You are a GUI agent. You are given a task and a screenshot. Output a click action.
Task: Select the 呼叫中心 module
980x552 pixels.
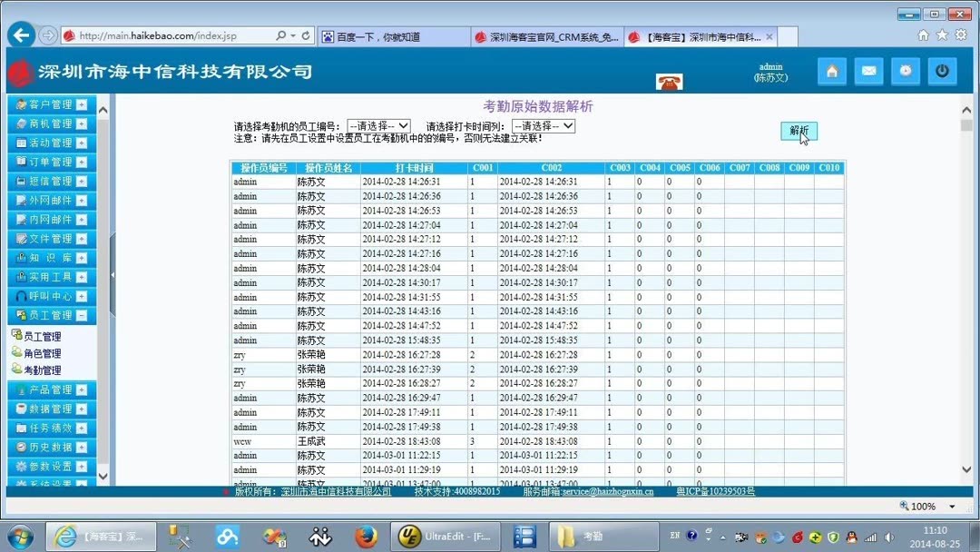click(x=50, y=296)
